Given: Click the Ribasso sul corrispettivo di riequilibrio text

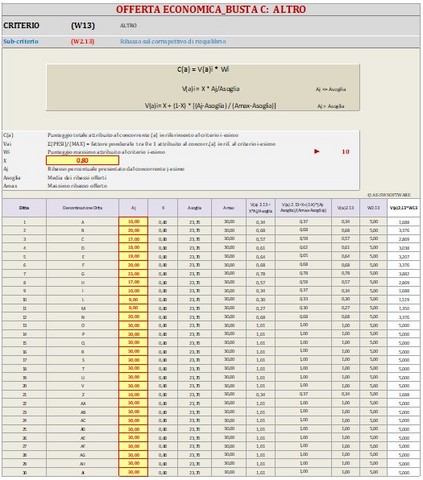Looking at the screenshot, I should pos(173,42).
